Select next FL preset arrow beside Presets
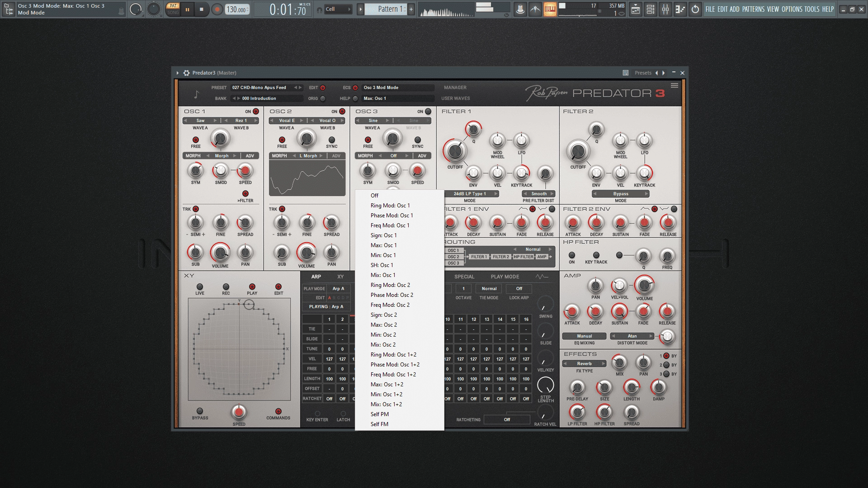 click(x=664, y=73)
